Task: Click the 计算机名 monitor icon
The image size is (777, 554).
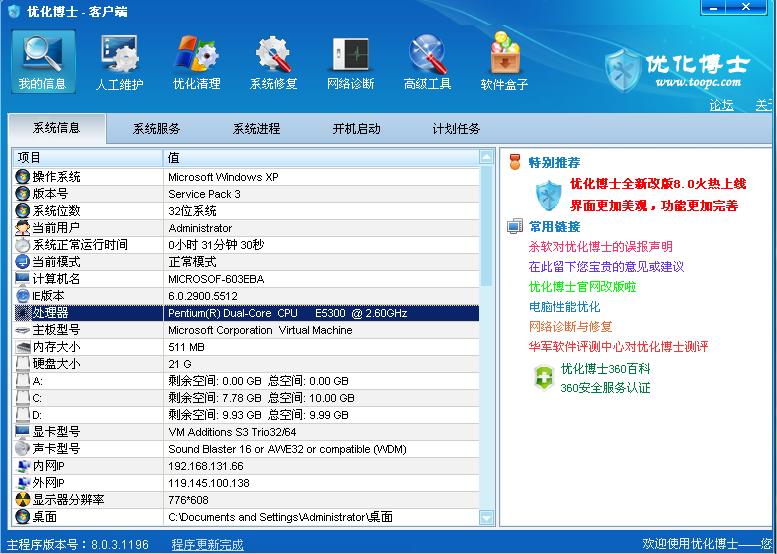Action: pos(22,279)
